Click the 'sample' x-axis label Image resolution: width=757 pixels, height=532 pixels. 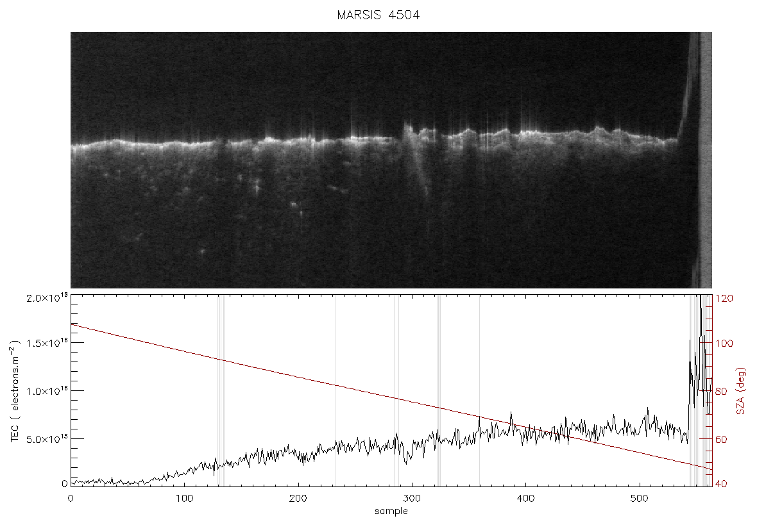point(391,511)
